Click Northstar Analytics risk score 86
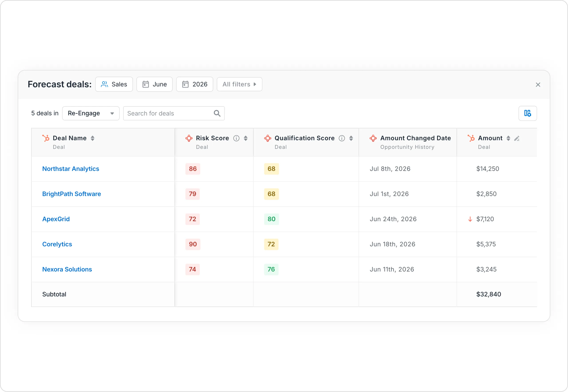Image resolution: width=568 pixels, height=392 pixels. pyautogui.click(x=193, y=169)
